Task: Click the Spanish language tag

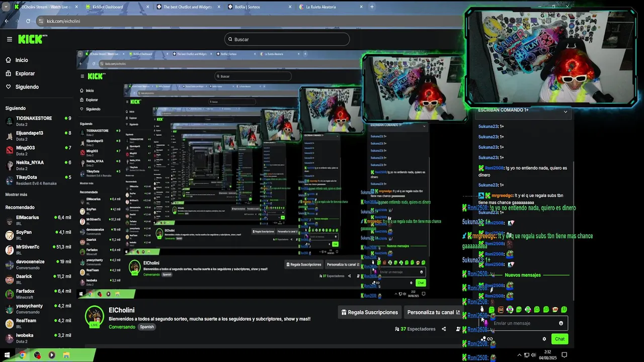Action: 147,327
